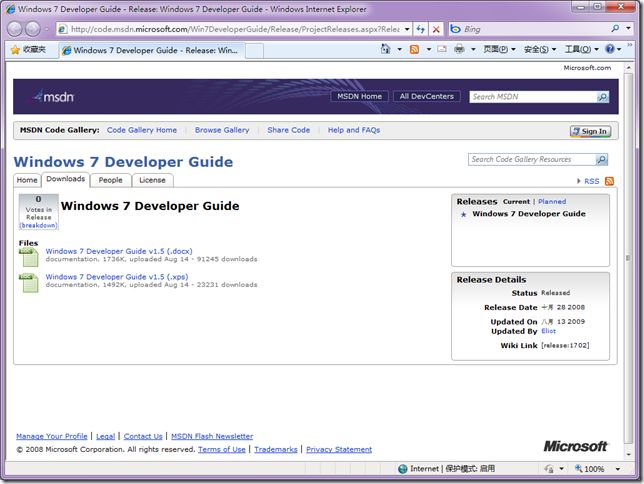
Task: Click the Print icon in command bar
Action: point(459,49)
